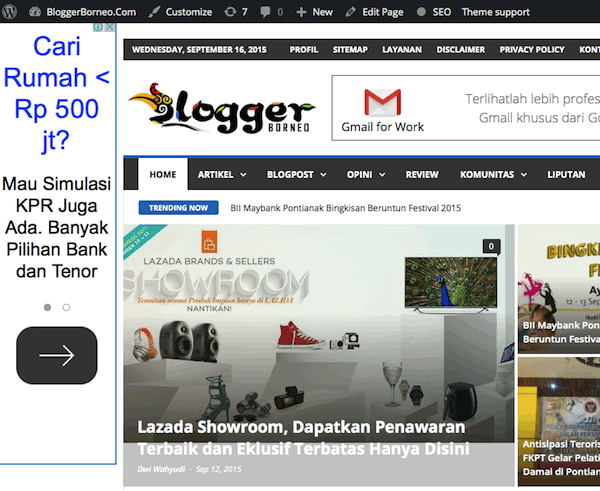Click the Sep 12, 2015 post date
This screenshot has height=491, width=600.
pos(218,469)
